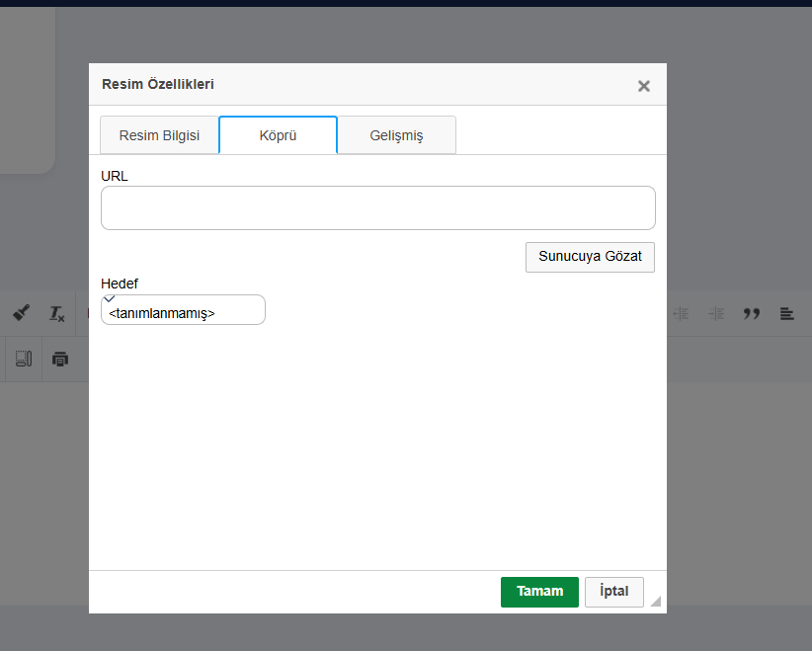
Task: Click the increase indent icon
Action: point(716,313)
